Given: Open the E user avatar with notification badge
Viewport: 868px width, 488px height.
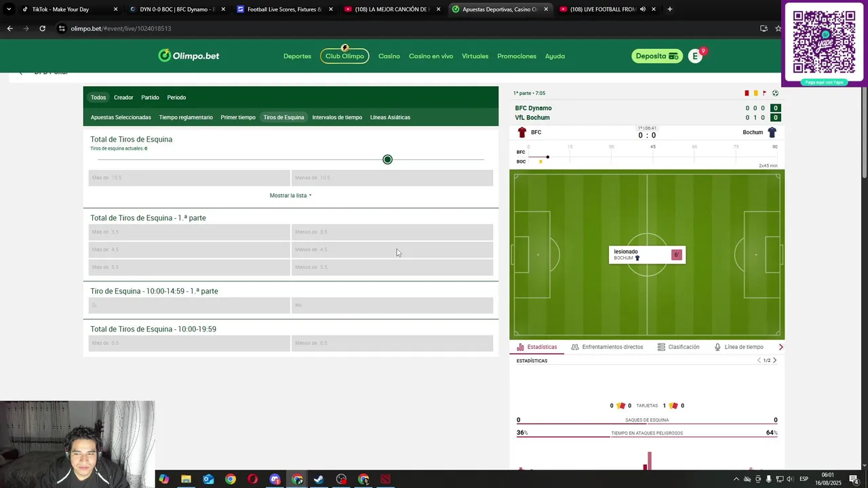Looking at the screenshot, I should [696, 56].
